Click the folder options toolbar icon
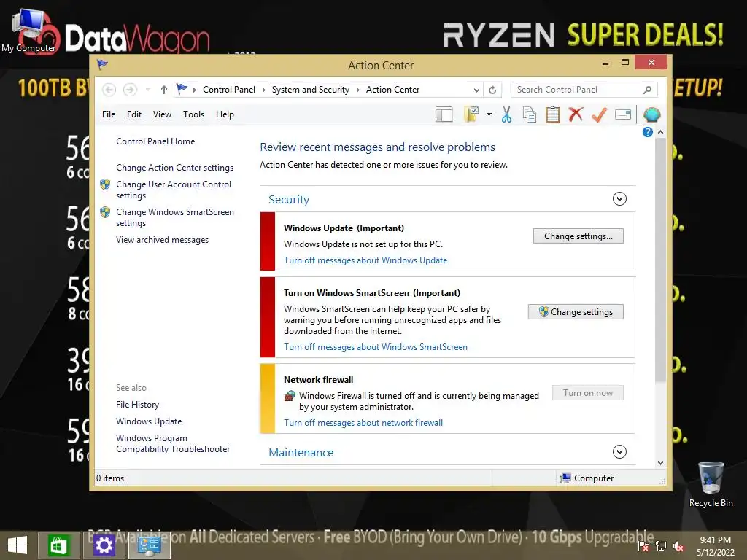The height and width of the screenshot is (560, 747). (471, 114)
